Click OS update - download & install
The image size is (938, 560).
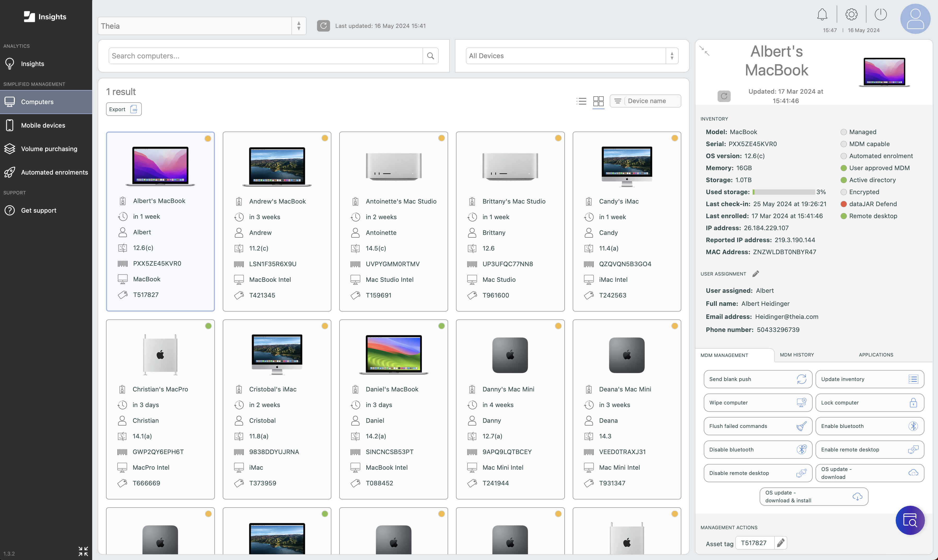tap(814, 497)
